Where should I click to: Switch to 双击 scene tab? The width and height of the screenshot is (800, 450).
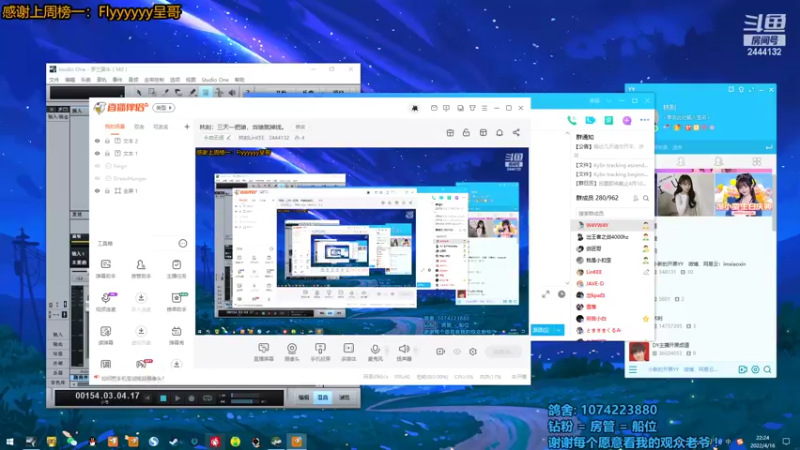click(139, 127)
